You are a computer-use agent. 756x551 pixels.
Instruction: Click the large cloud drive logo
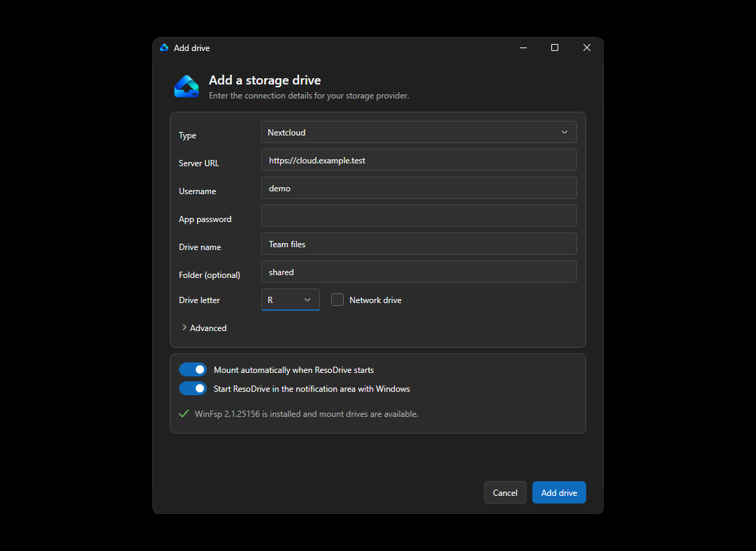point(187,87)
